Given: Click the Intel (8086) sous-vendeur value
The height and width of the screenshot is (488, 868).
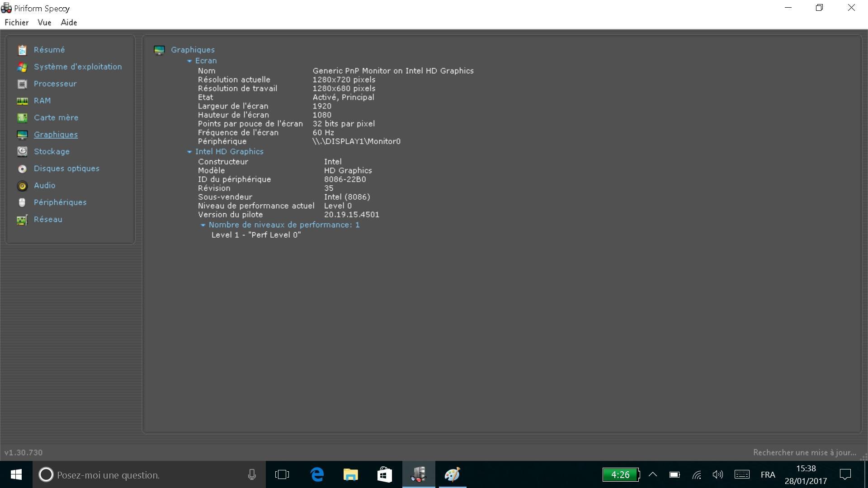Looking at the screenshot, I should point(347,197).
